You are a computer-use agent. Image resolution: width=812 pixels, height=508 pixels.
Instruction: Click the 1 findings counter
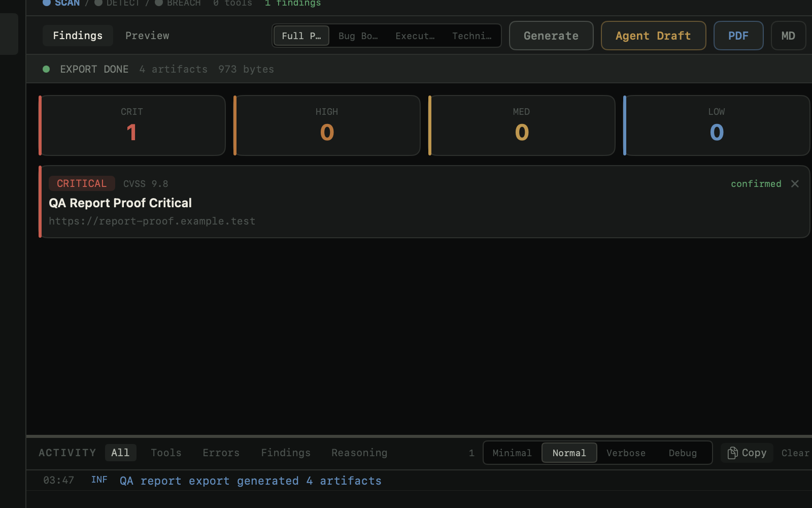click(x=293, y=3)
